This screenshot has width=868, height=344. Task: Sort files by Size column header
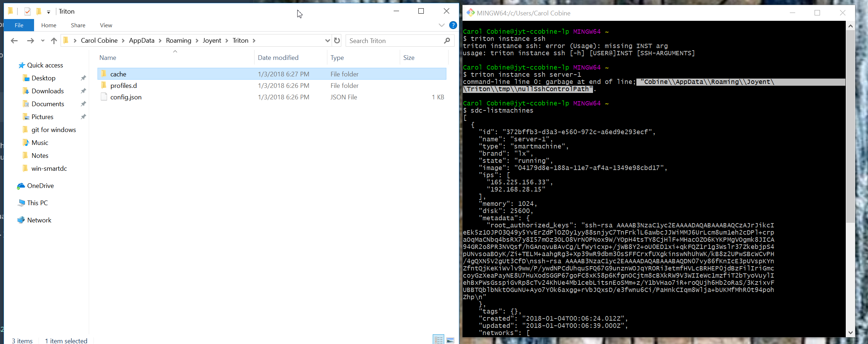(x=409, y=57)
